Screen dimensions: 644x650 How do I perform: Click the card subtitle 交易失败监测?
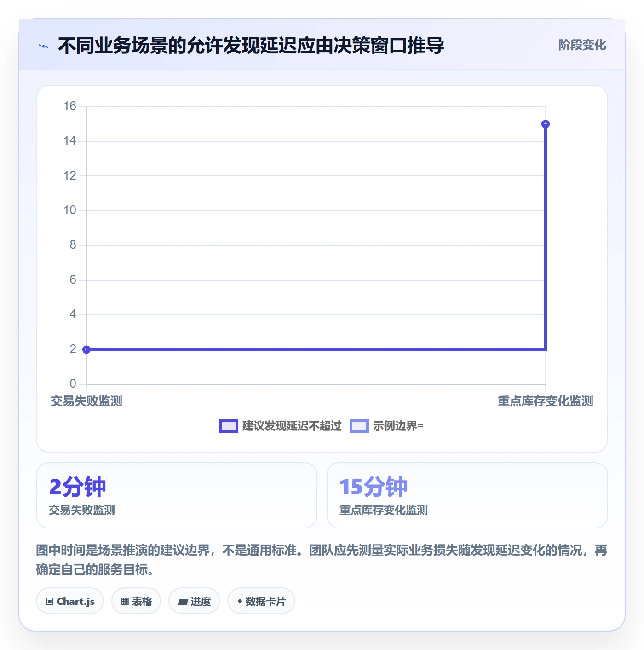click(82, 510)
